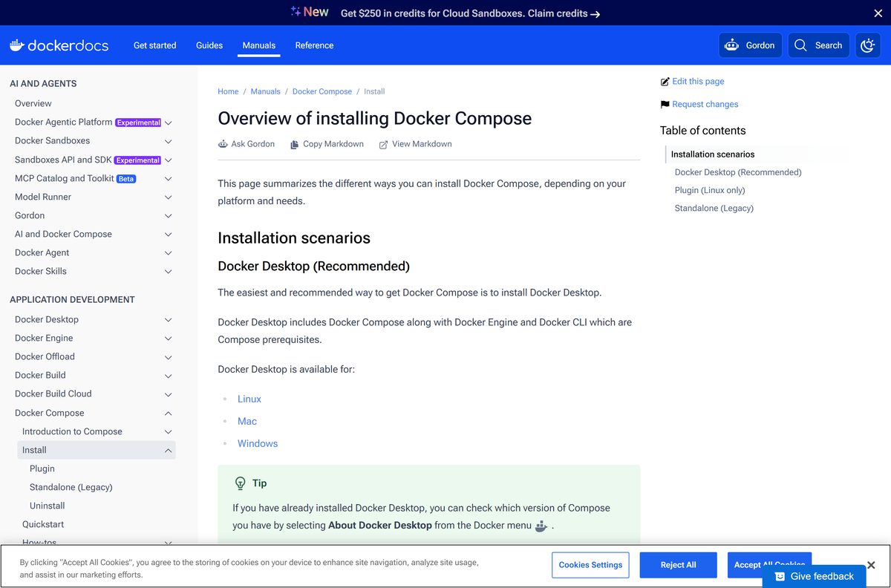Open Standalone (Legacy) sidebar page
This screenshot has width=891, height=588.
coord(71,487)
